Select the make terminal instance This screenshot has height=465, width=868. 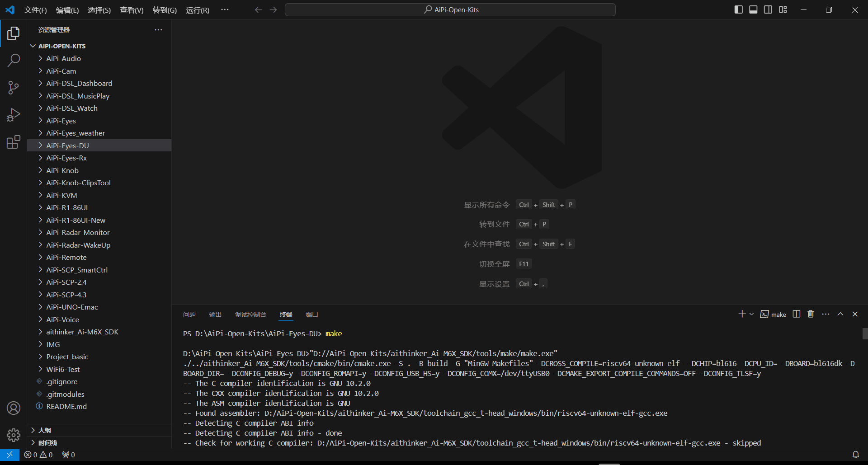click(773, 315)
